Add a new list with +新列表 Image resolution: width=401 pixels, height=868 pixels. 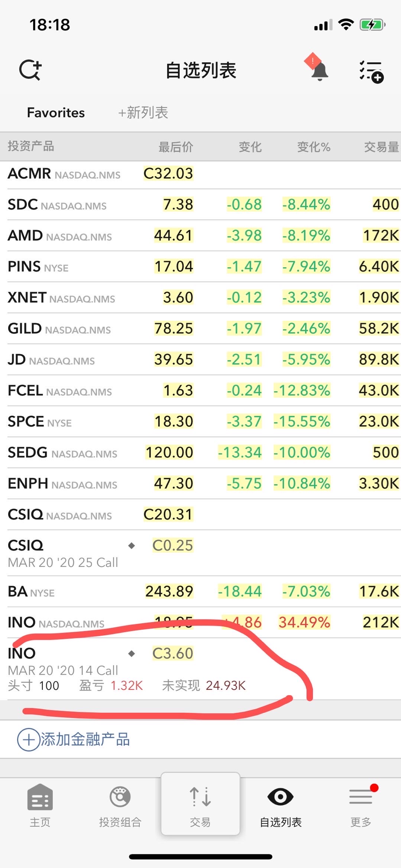[143, 112]
